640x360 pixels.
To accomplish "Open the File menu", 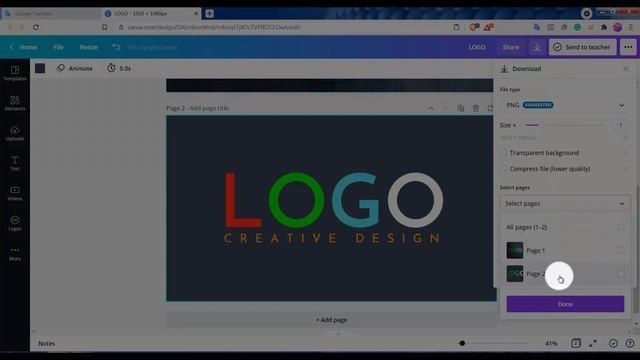I will 58,47.
